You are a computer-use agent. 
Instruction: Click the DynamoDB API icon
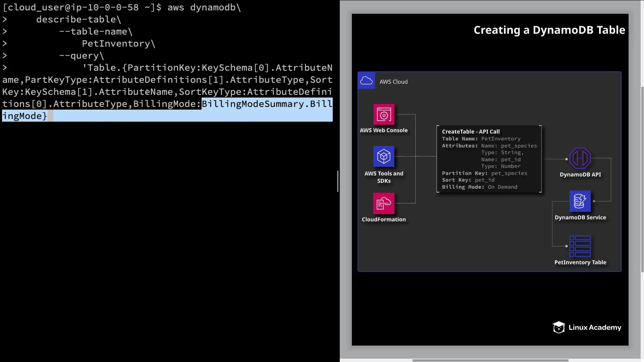tap(580, 158)
